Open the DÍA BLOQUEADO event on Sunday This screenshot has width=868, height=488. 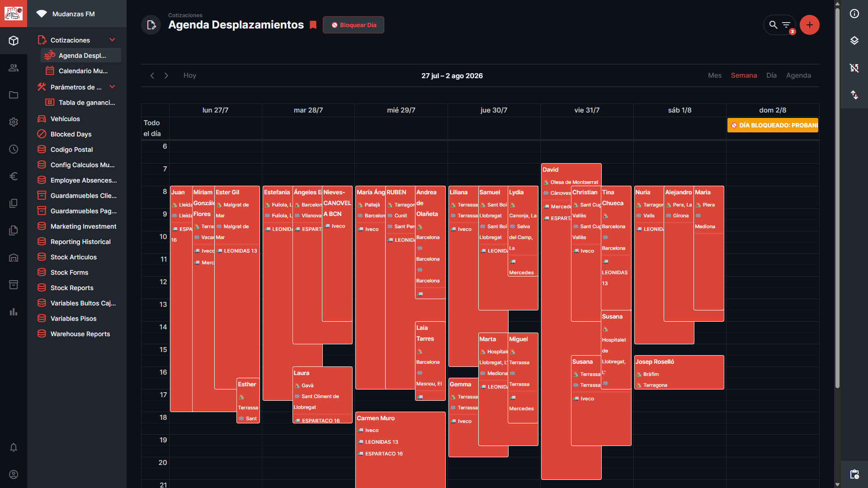[773, 125]
